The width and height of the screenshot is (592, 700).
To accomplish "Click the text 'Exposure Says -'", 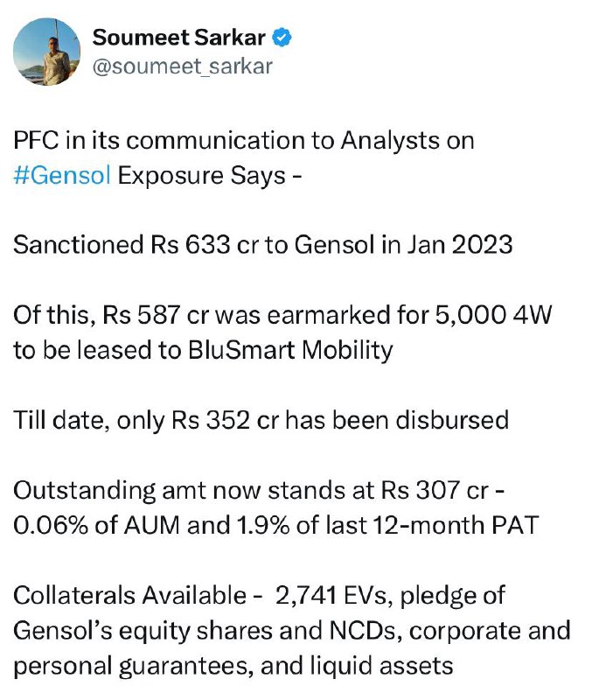I will tap(210, 176).
